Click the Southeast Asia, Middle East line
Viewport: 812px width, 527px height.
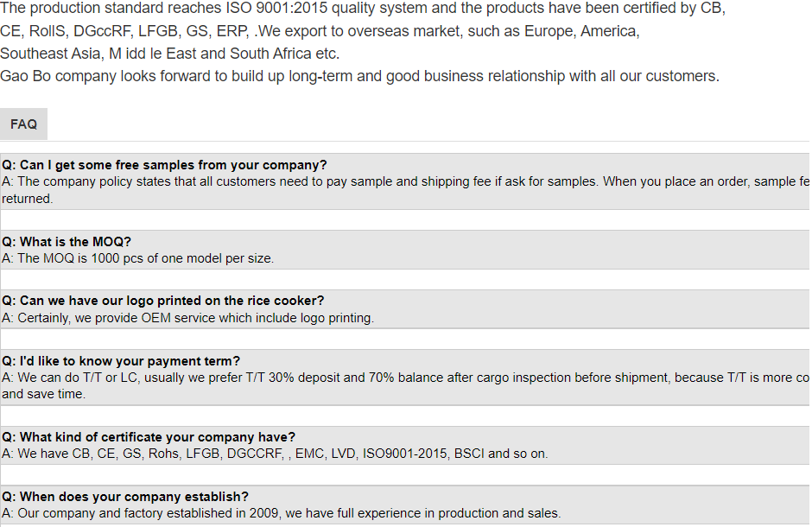coord(170,54)
